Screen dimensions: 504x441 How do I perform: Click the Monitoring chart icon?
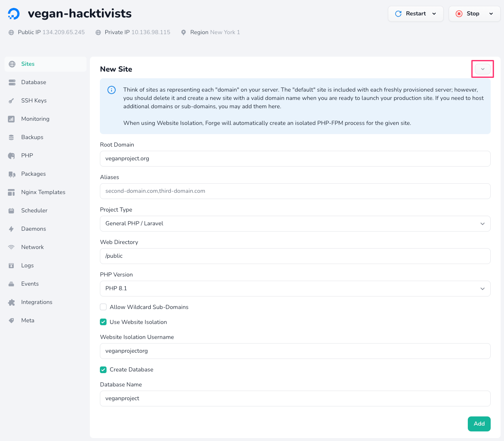[x=12, y=119]
